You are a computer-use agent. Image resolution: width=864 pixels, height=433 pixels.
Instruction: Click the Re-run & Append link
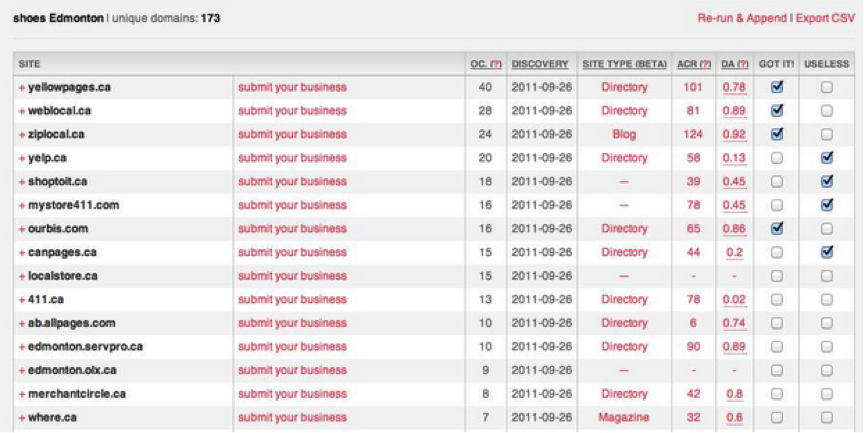742,18
